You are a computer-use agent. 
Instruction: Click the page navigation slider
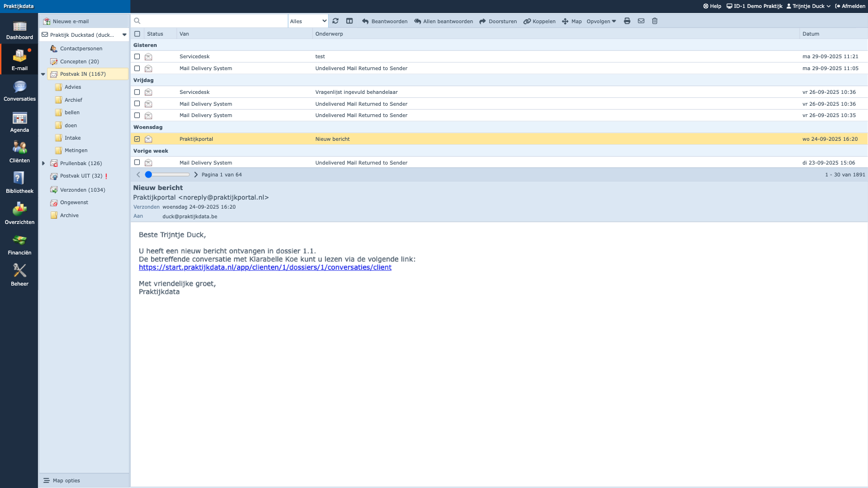149,175
